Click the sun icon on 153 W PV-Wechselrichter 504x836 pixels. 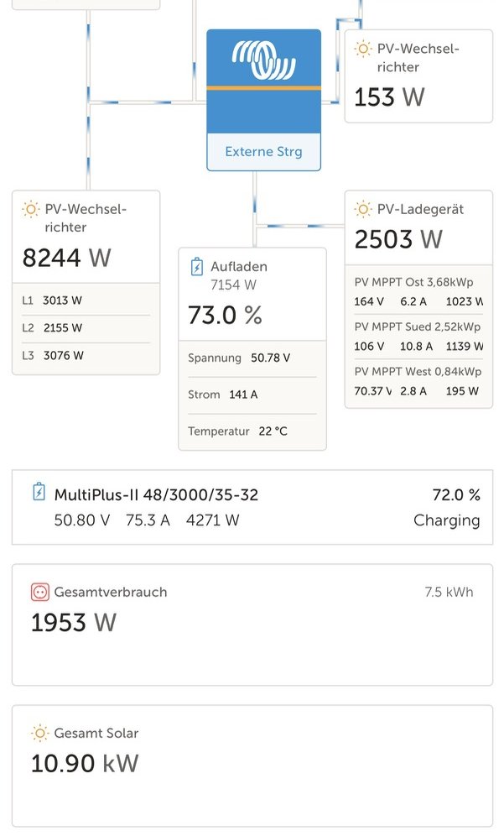click(x=363, y=49)
